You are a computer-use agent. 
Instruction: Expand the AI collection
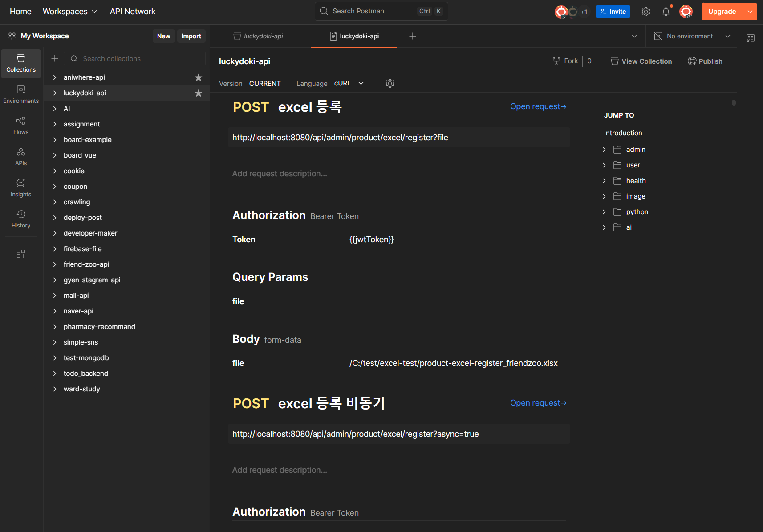pos(55,109)
